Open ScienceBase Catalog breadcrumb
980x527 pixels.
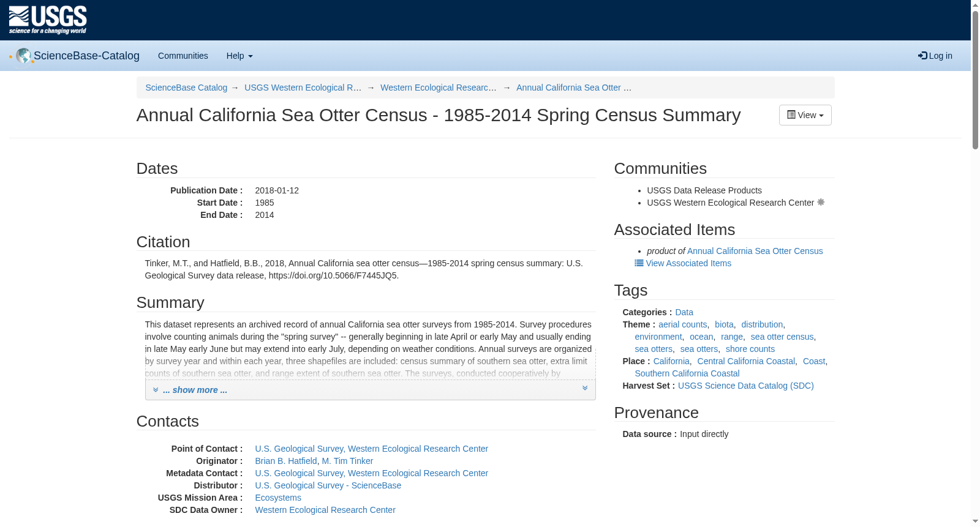[x=186, y=88]
